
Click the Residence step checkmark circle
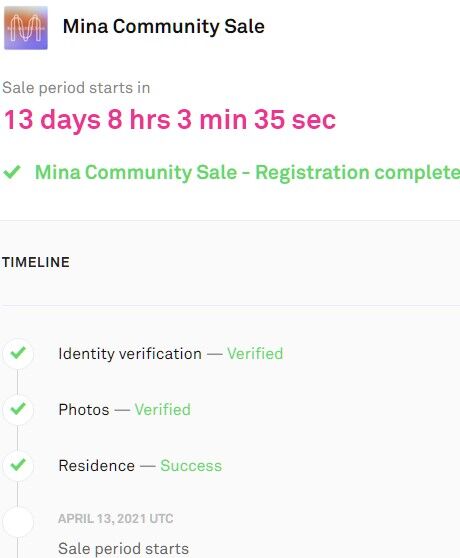point(18,465)
